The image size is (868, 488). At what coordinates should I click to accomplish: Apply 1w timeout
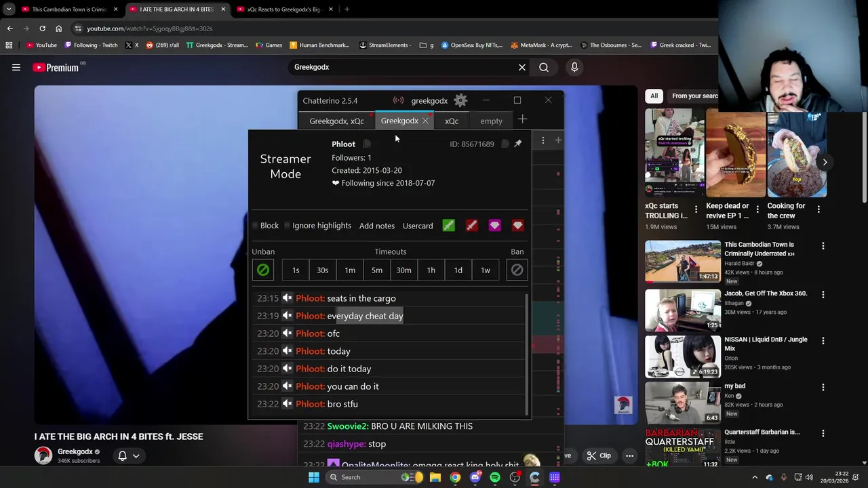(486, 270)
